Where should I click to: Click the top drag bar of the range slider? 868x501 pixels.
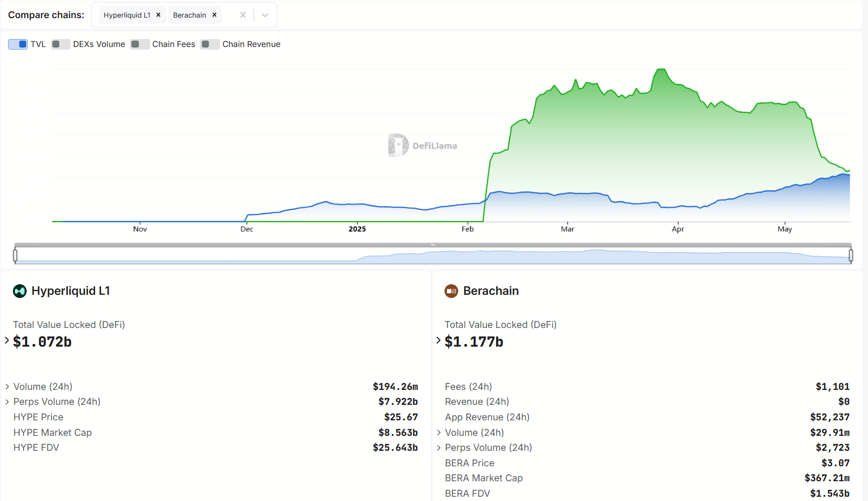point(433,245)
